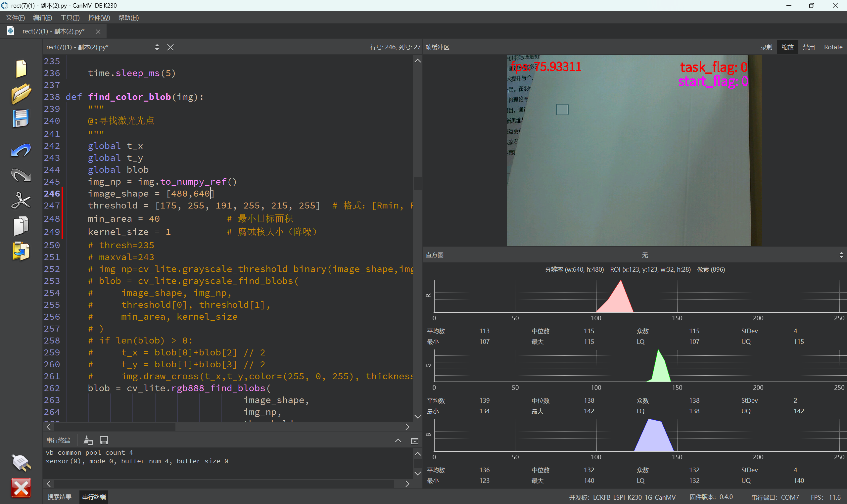The image size is (847, 504).
Task: Toggle the 禁用 disable framebuffer button
Action: 809,47
